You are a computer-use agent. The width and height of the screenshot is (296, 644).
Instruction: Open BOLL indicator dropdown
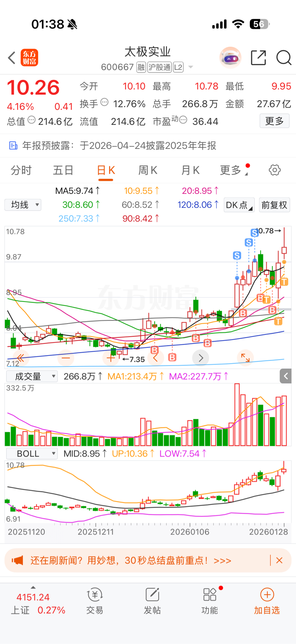click(31, 453)
